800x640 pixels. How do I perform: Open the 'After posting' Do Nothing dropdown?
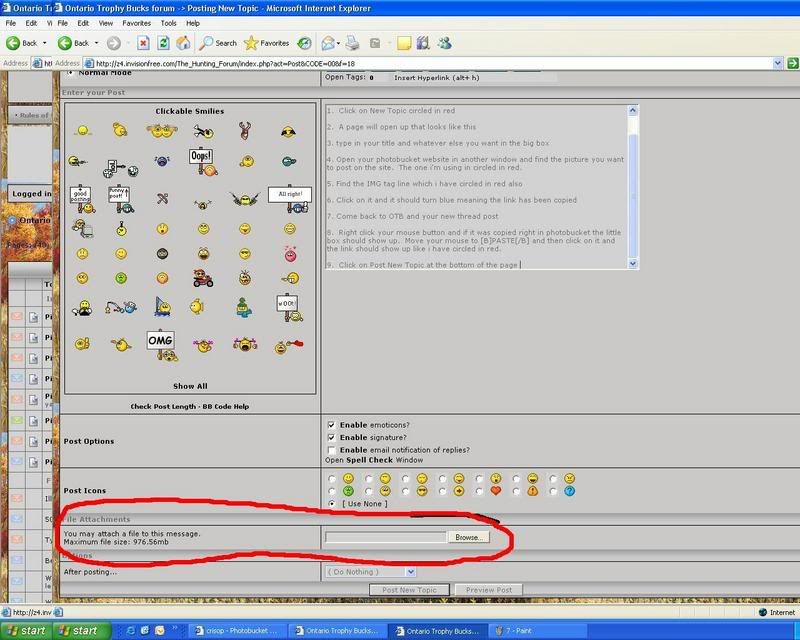tap(370, 572)
